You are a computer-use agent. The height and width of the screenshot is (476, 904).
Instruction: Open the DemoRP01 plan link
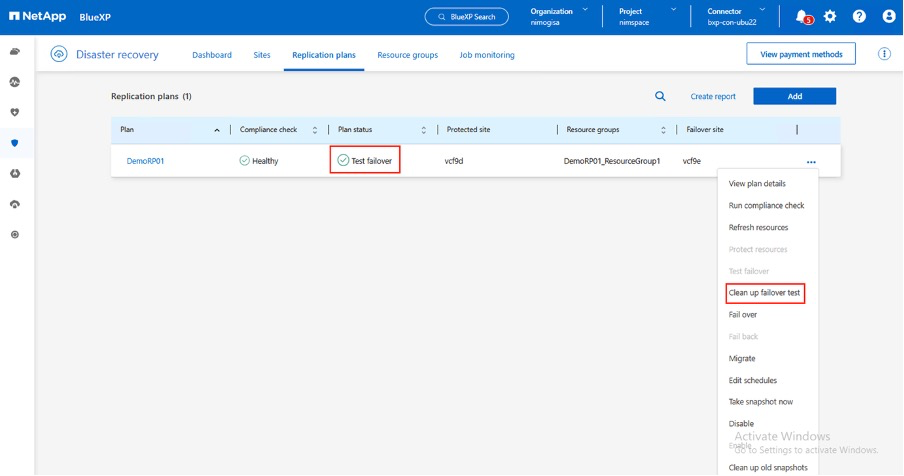145,161
